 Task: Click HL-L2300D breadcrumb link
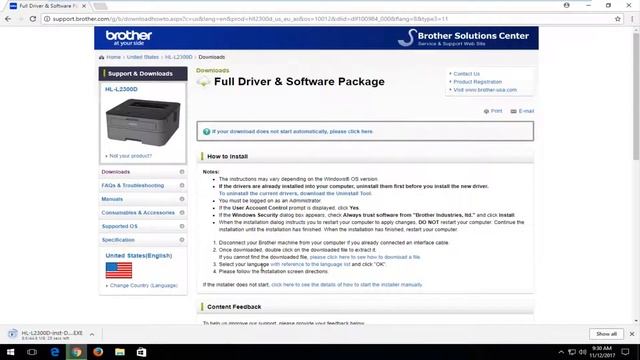(178, 57)
